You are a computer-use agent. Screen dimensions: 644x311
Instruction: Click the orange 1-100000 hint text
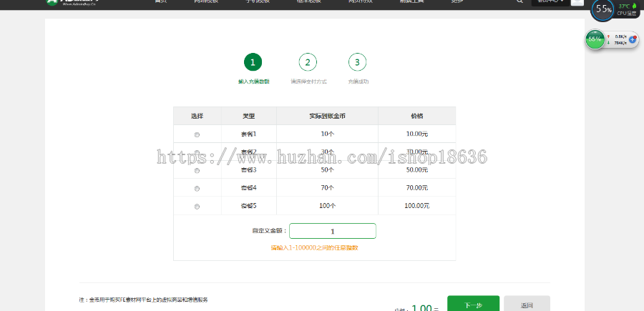(315, 248)
